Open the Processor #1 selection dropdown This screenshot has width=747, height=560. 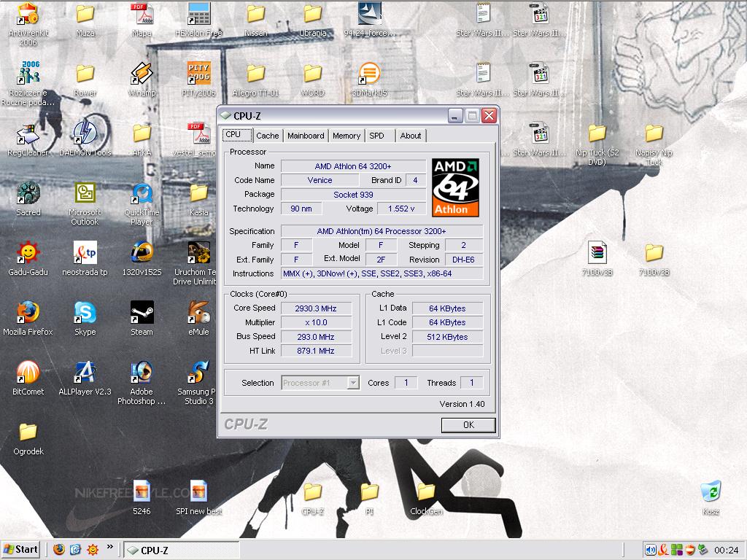(353, 383)
